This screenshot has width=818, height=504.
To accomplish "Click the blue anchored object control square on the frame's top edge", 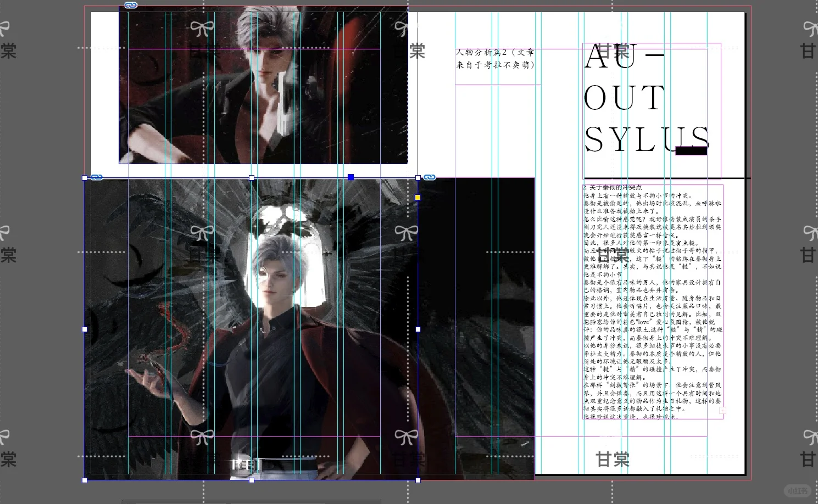I will tap(350, 177).
